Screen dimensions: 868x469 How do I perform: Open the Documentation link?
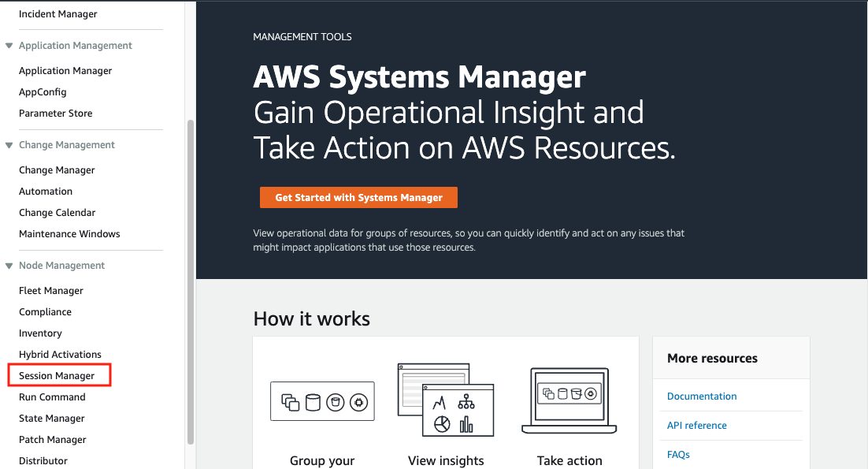coord(702,396)
